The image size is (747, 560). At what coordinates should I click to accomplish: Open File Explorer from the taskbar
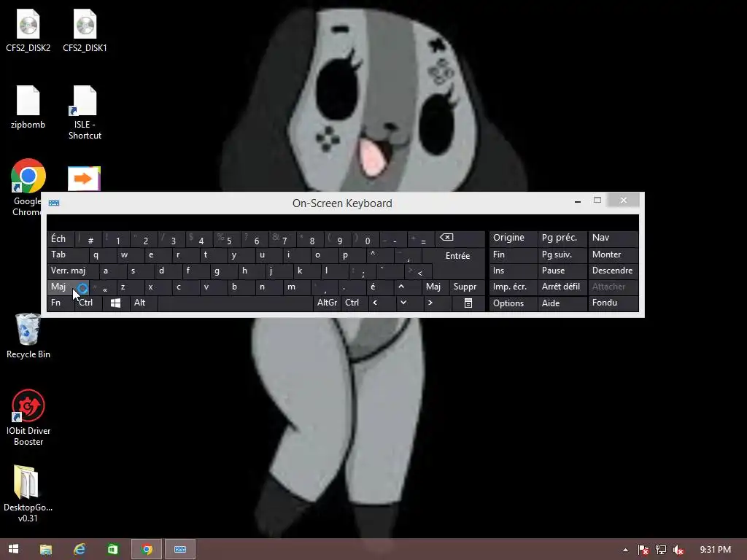coord(46,549)
